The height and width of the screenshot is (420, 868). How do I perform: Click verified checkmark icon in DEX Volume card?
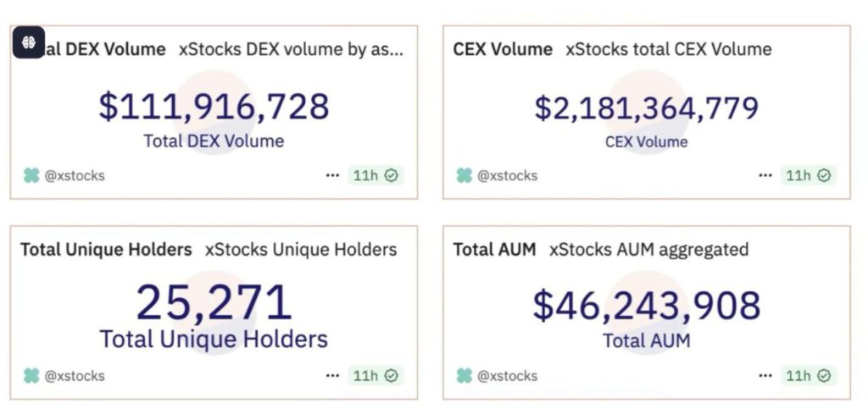click(392, 175)
